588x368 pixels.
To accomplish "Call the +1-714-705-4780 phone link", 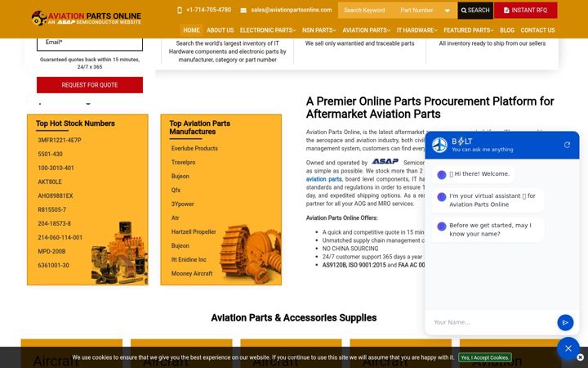I will point(208,10).
